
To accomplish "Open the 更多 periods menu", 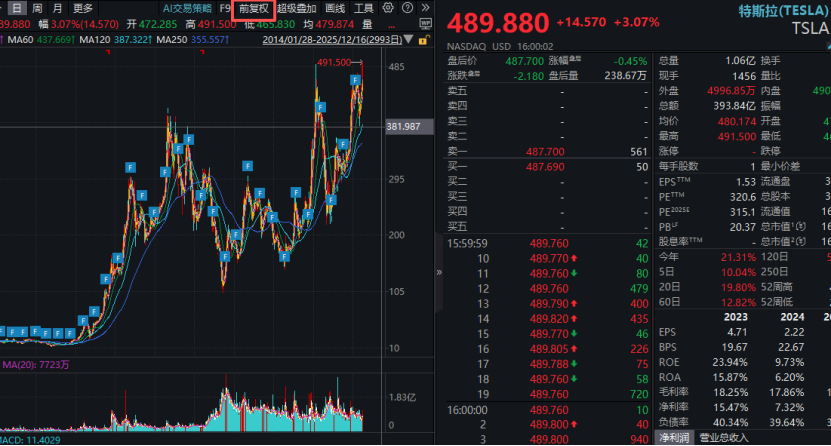I will pos(83,8).
